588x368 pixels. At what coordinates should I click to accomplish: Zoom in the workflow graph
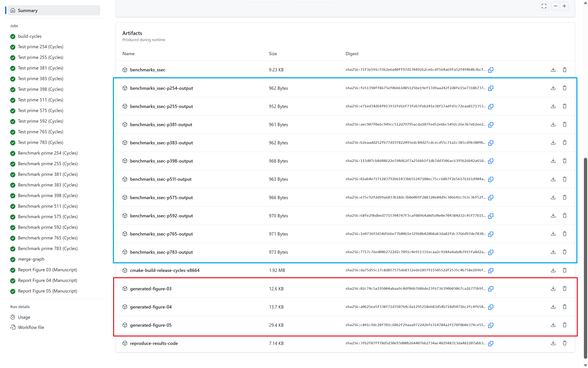[x=564, y=6]
